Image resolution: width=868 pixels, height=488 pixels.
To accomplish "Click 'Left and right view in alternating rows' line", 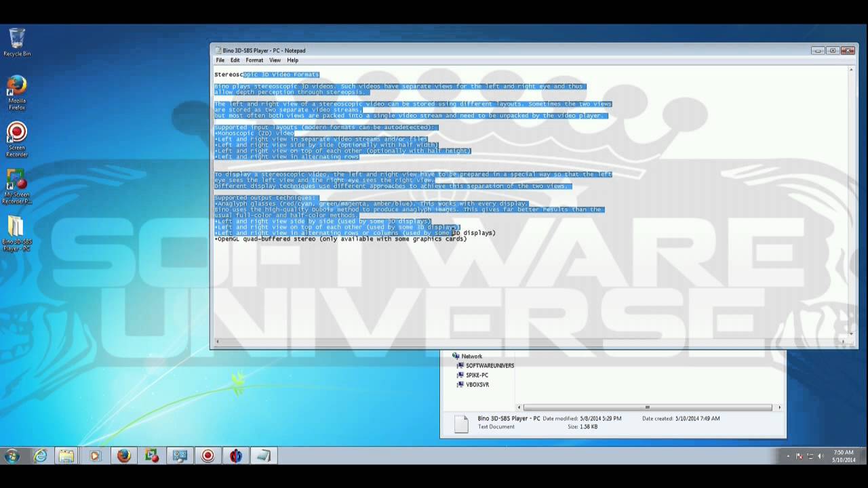I will coord(287,157).
